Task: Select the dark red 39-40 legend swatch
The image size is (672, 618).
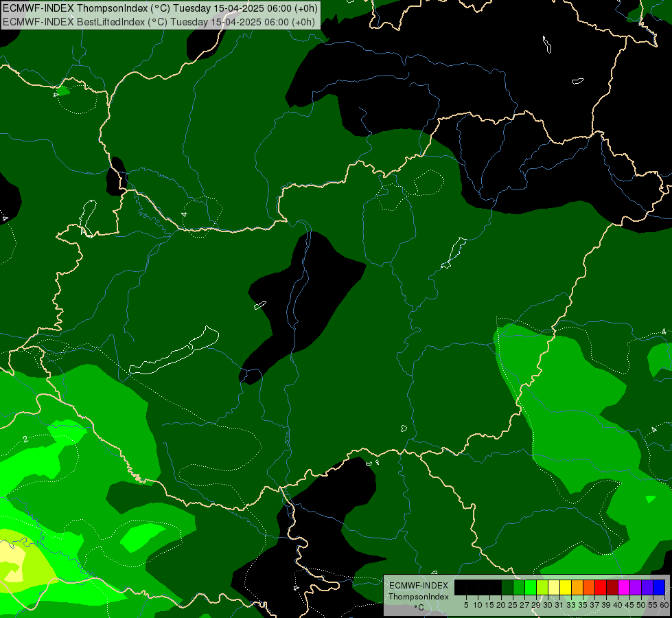Action: [612, 587]
